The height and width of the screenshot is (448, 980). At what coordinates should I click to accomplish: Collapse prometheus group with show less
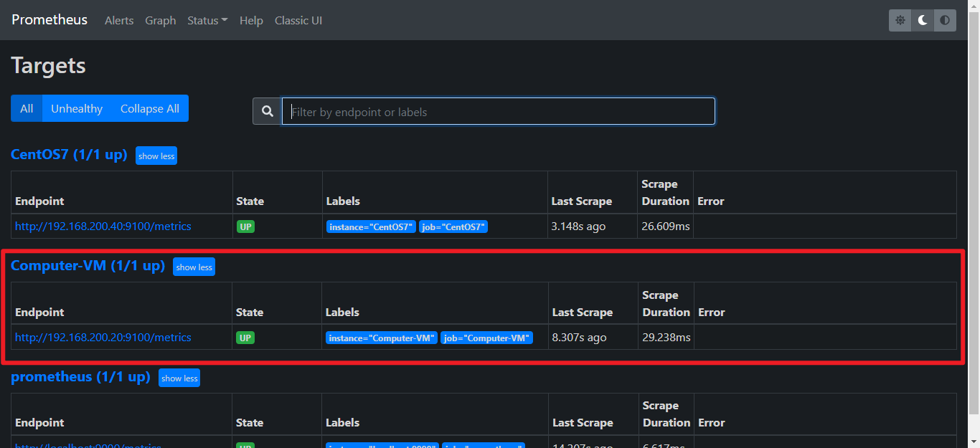click(179, 378)
